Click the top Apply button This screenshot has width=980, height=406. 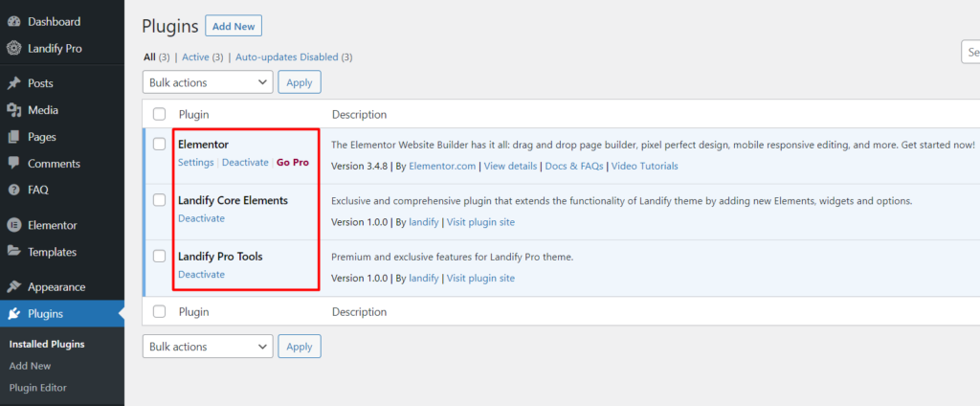300,82
